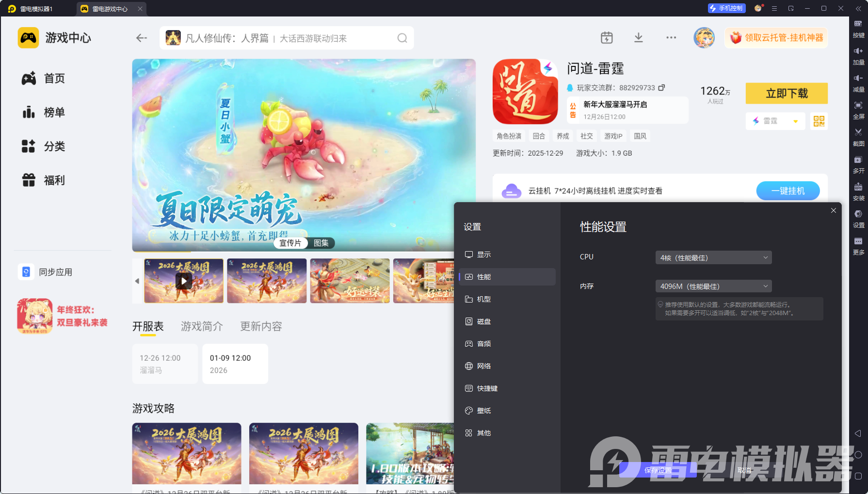Screen dimensions: 868x494
Task: Click 保存设置 to save settings
Action: tap(658, 470)
